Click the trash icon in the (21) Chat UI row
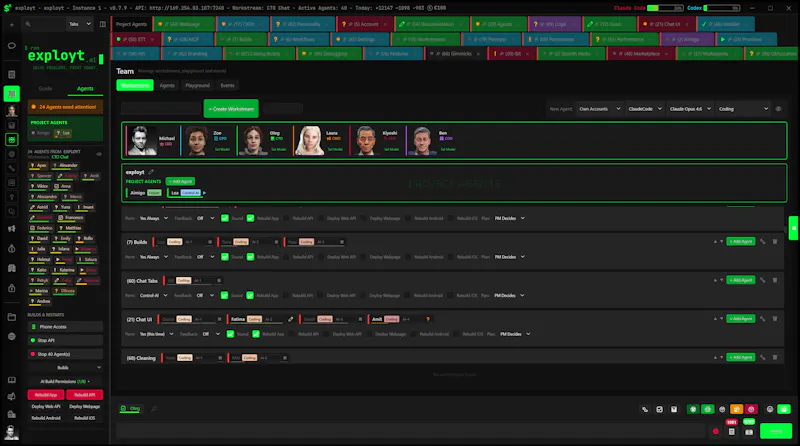This screenshot has height=446, width=800. point(774,318)
